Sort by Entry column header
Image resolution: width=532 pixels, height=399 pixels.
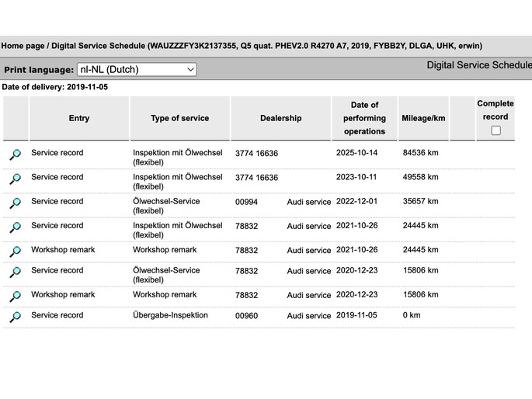[79, 118]
